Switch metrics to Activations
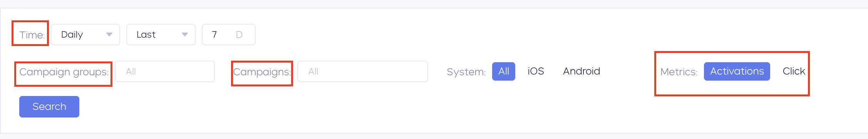 coord(737,71)
